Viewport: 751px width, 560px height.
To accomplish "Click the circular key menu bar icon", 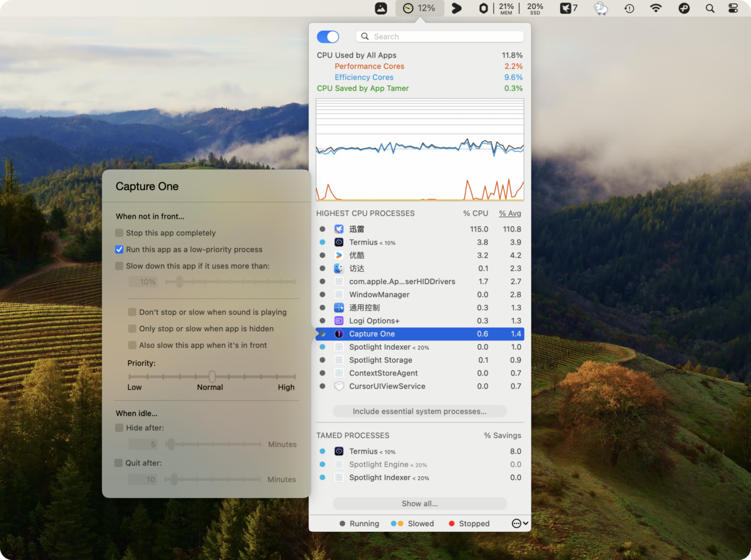I will [x=684, y=8].
